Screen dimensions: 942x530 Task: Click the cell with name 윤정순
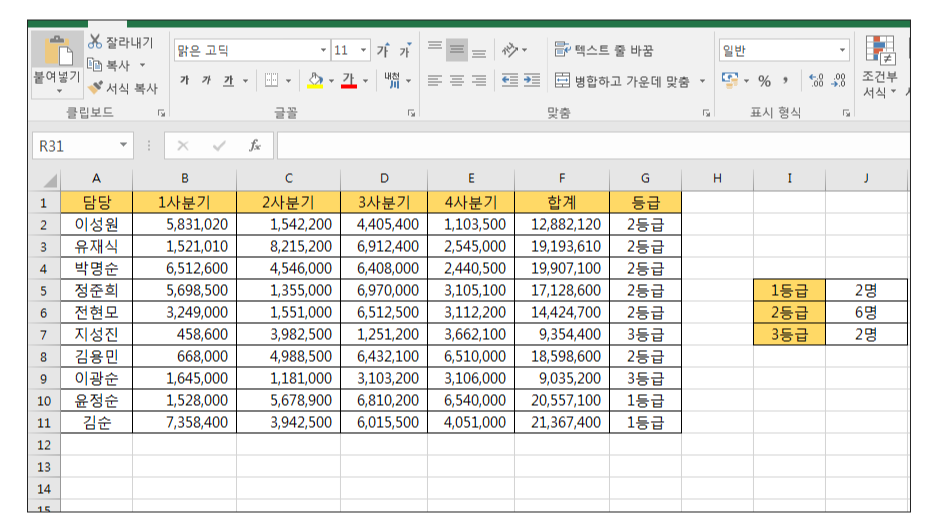[96, 400]
